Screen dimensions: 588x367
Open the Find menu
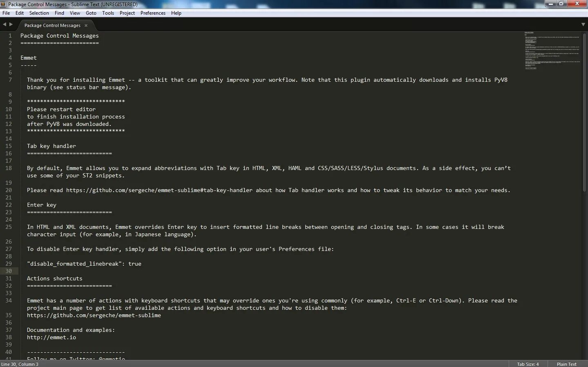click(x=59, y=13)
